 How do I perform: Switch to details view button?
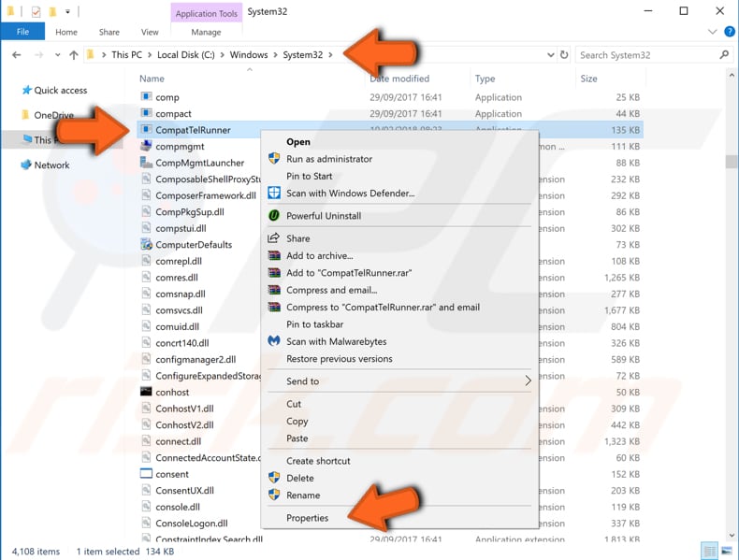[709, 551]
